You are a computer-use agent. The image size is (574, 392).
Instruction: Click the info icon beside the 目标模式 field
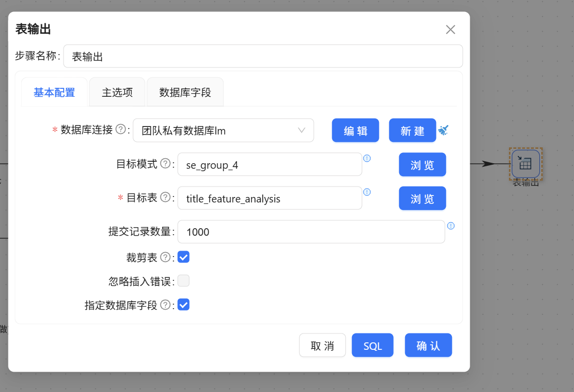pyautogui.click(x=367, y=158)
